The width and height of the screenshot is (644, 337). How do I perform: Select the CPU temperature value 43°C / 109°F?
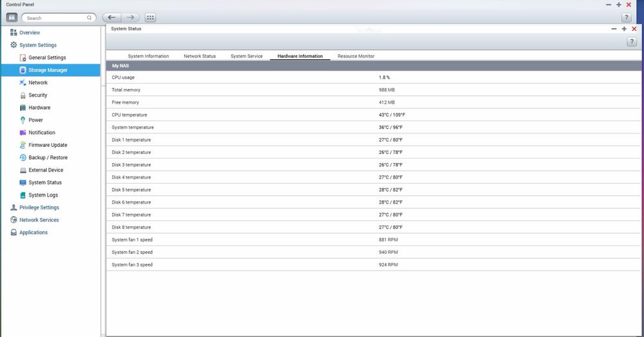pos(392,115)
